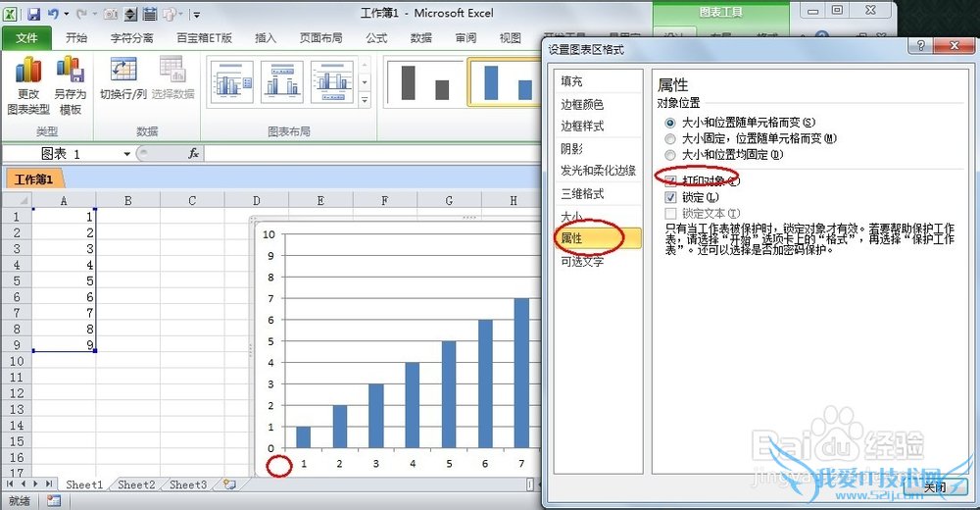Switch to Sheet1 worksheet tab

83,484
